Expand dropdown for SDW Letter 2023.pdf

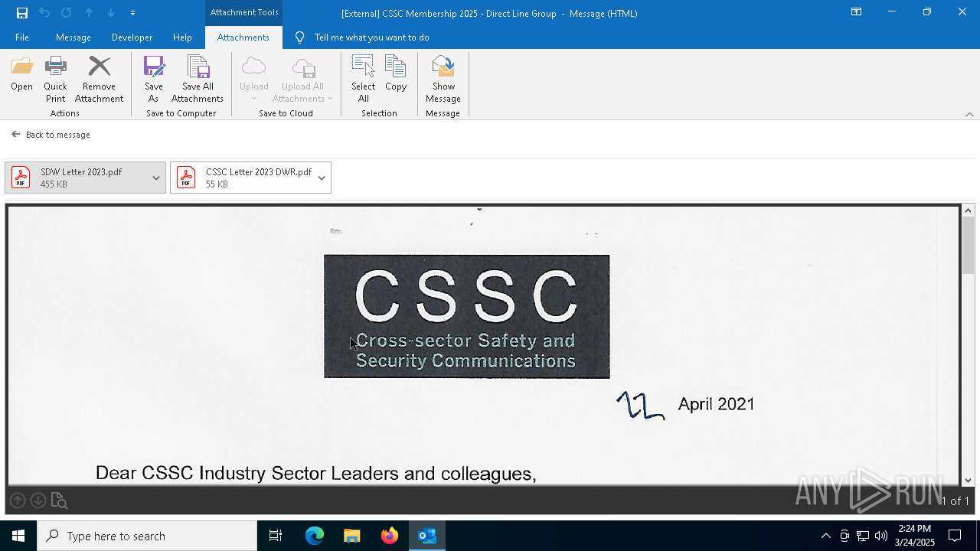pyautogui.click(x=156, y=178)
